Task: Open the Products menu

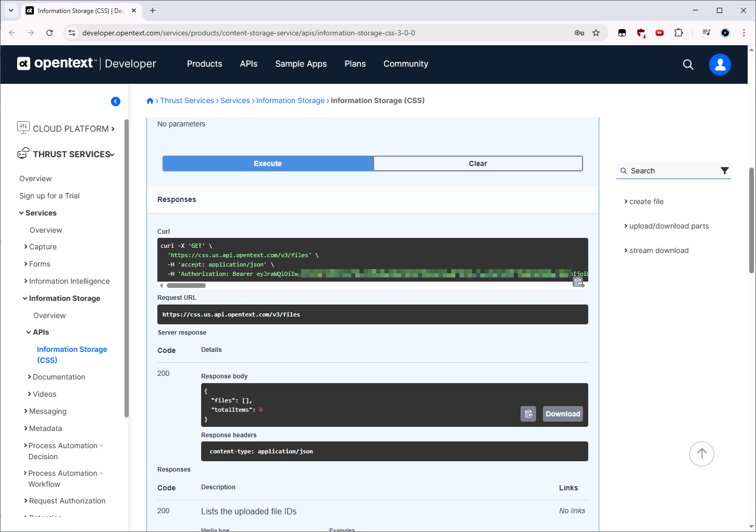Action: (205, 64)
